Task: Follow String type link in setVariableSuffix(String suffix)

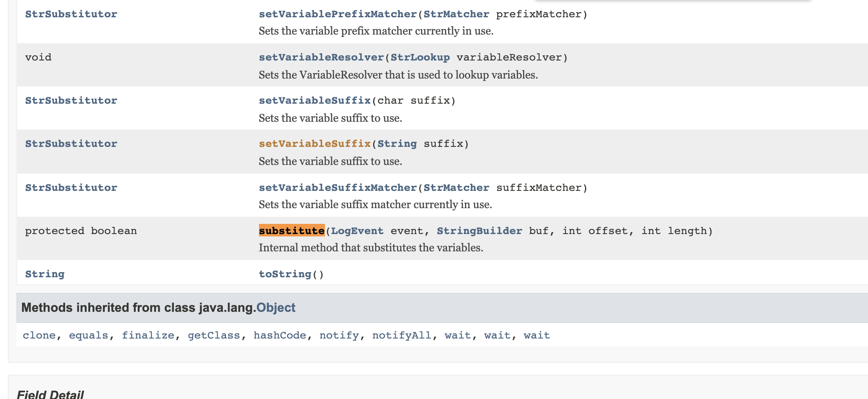Action: pos(397,144)
